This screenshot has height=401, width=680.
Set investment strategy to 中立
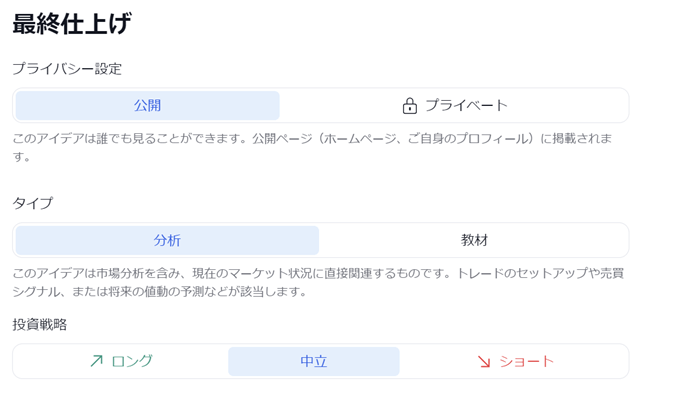click(314, 361)
